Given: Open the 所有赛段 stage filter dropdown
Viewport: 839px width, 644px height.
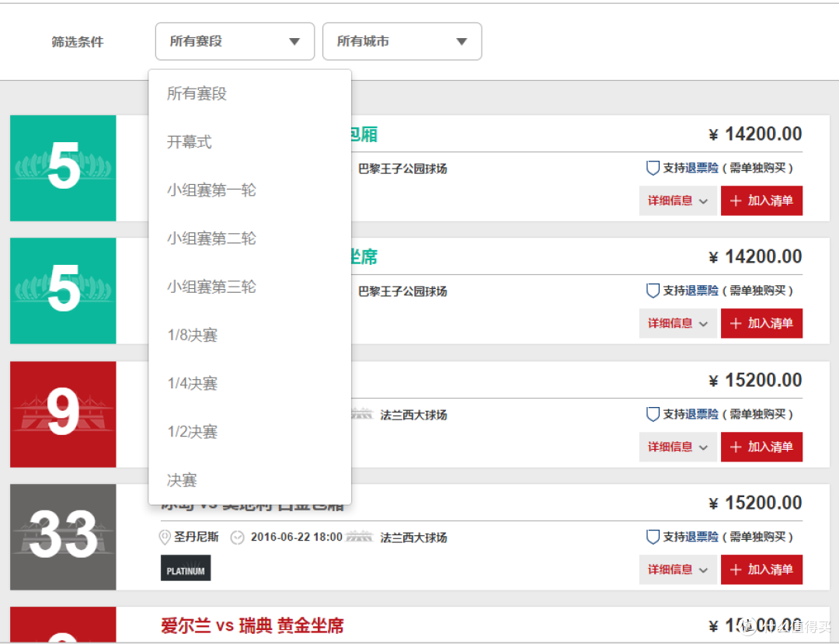Looking at the screenshot, I should 235,41.
